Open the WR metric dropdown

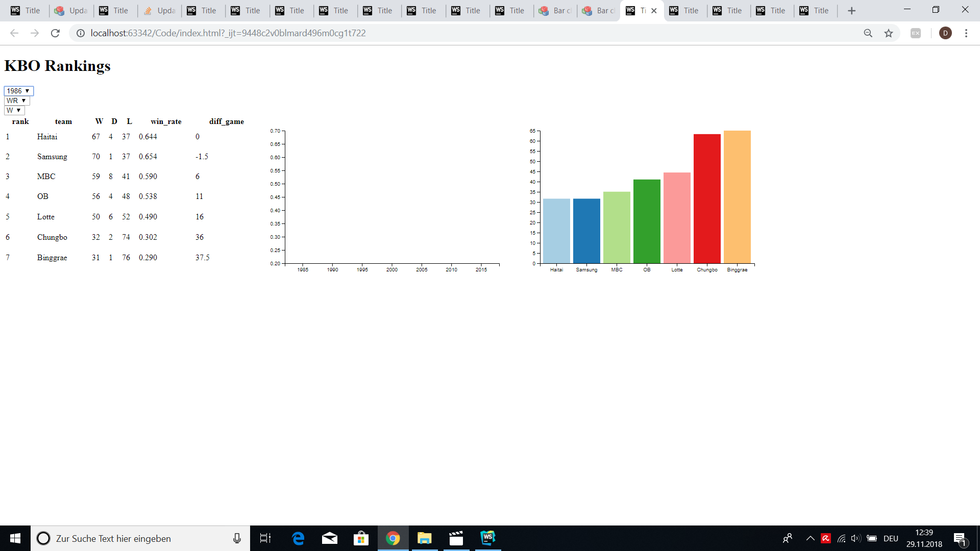(x=17, y=101)
